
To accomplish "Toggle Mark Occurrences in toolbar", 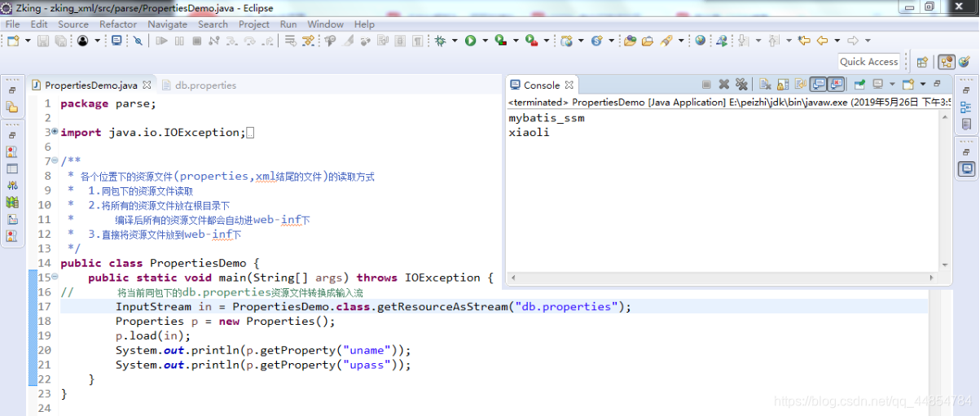I will coord(349,41).
